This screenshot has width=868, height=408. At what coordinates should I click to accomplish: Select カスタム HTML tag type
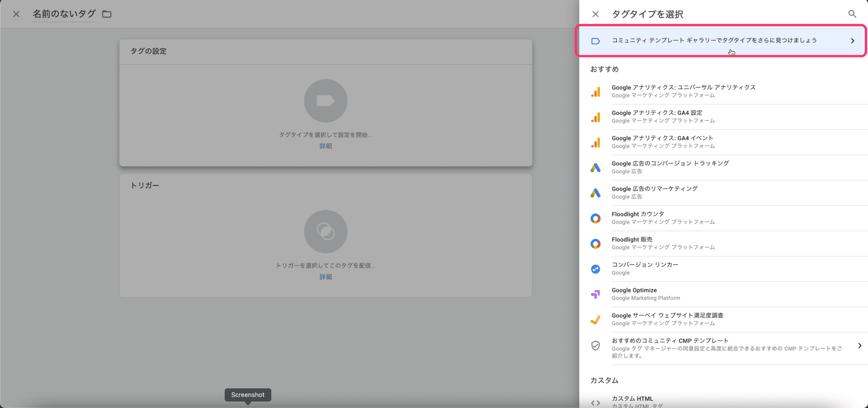(723, 400)
